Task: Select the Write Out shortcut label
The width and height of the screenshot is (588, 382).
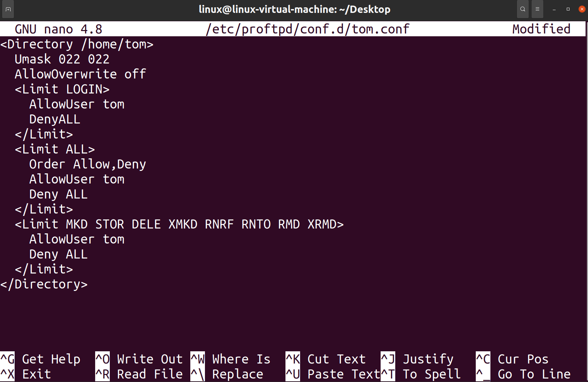Action: click(150, 359)
